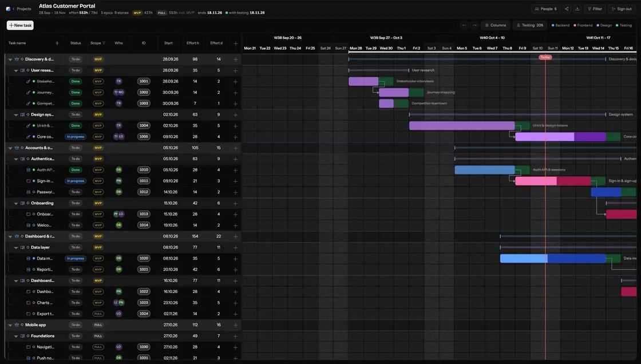Click the Effort h column header

pos(193,43)
